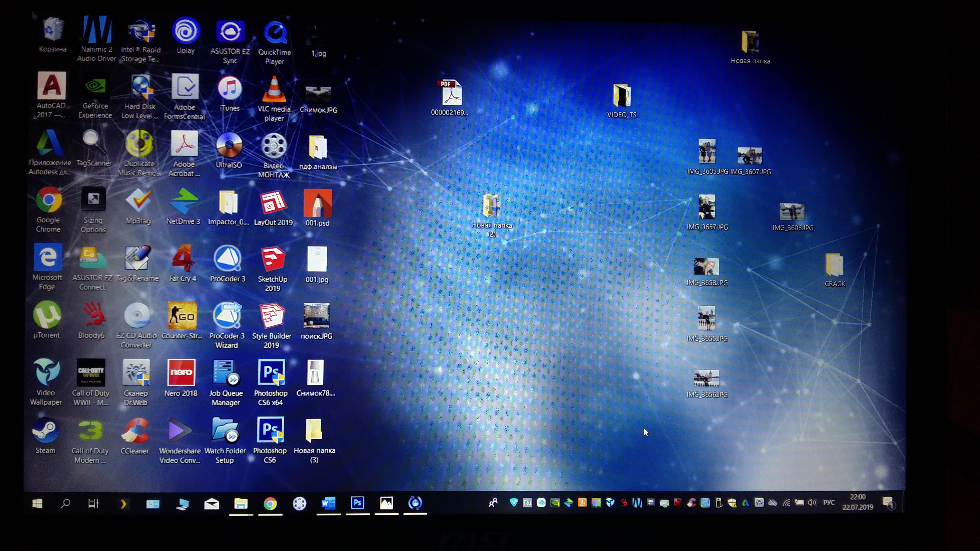980x551 pixels.
Task: Change the РУС input language indicator
Action: point(829,503)
